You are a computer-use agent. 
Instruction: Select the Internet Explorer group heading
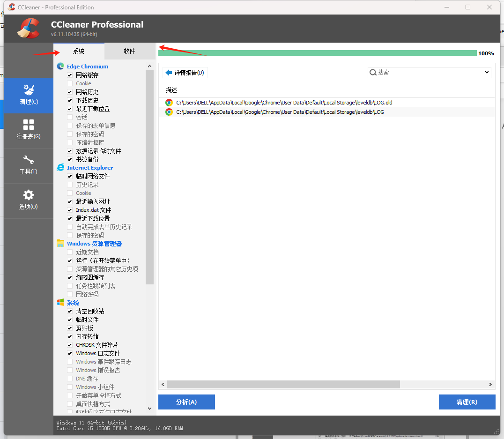tap(90, 168)
